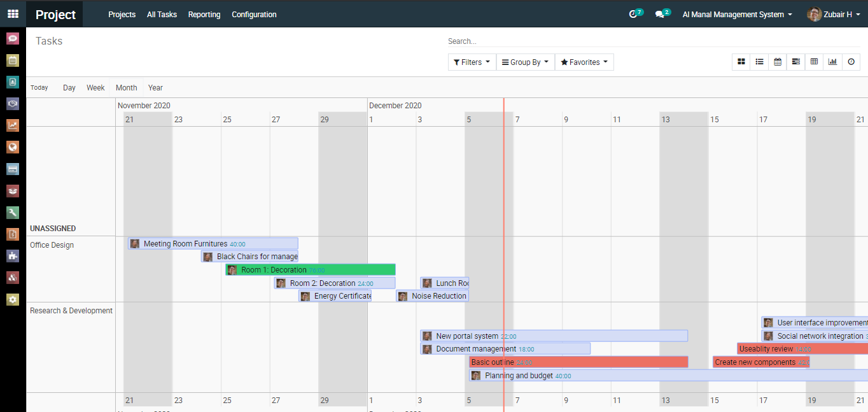Open the Discuss chat icon in sidebar
Viewport: 868px width, 412px height.
pos(13,39)
